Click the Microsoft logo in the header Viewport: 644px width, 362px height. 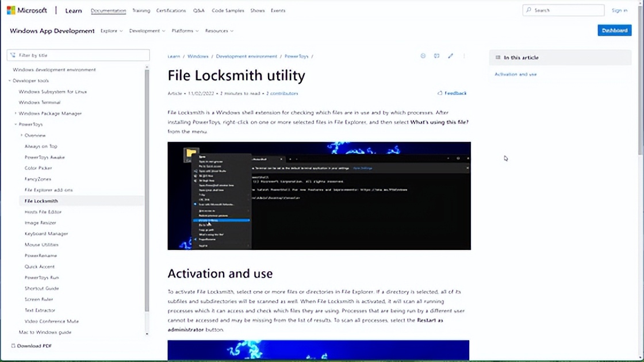click(11, 10)
